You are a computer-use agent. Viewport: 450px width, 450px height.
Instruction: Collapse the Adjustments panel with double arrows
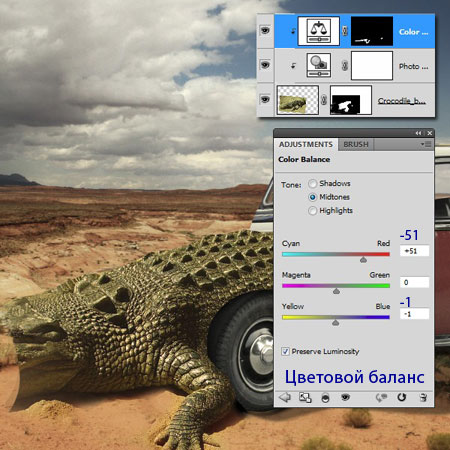[x=418, y=133]
